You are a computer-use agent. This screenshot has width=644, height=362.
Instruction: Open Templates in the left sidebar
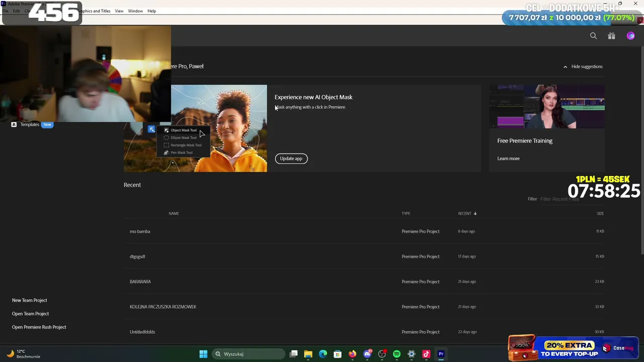(x=30, y=125)
